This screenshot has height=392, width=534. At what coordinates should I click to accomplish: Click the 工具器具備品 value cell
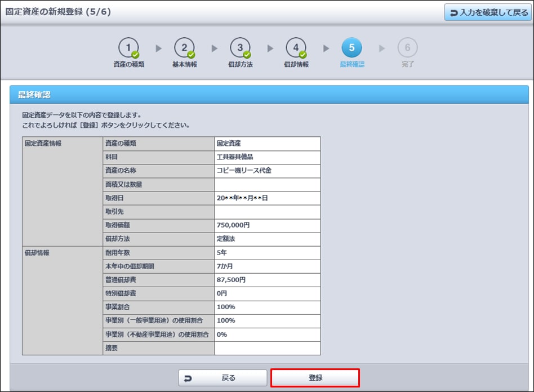(268, 157)
